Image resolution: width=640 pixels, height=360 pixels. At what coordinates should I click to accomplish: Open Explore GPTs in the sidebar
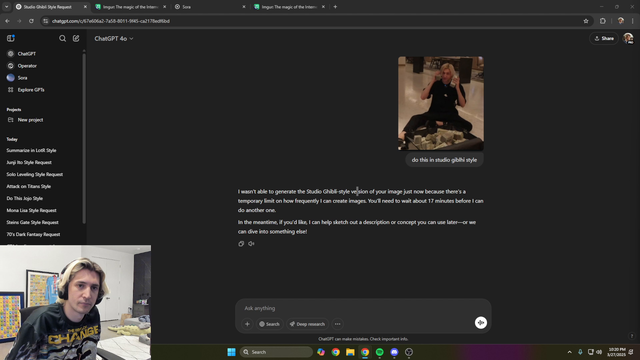pos(31,90)
